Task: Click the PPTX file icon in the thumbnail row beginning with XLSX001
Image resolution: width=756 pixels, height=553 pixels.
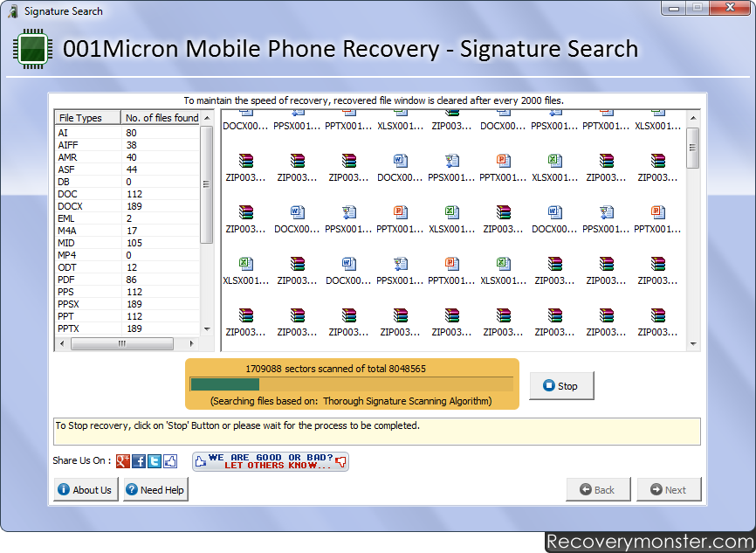Action: 452,264
